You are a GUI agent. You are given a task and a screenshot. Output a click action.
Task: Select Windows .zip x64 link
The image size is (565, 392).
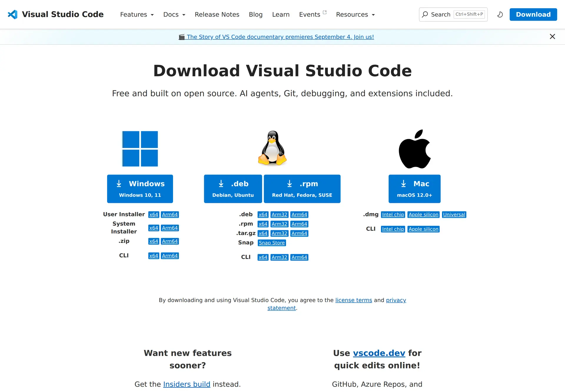point(154,241)
